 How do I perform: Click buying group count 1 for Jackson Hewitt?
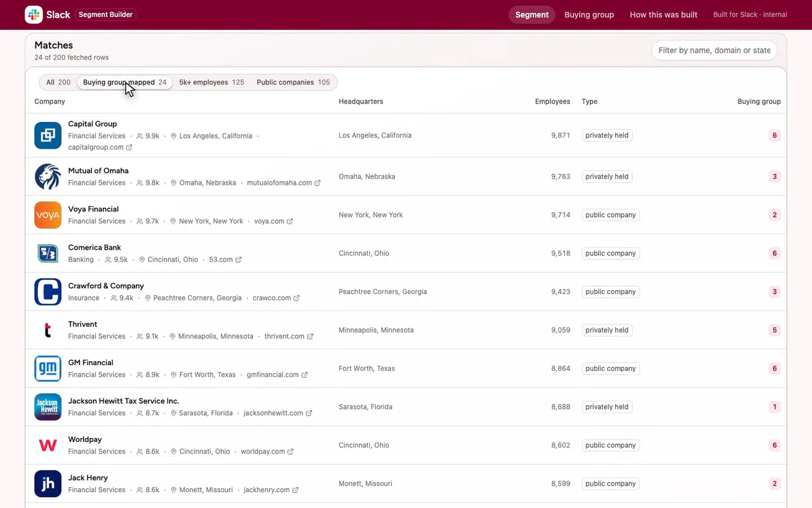[774, 407]
